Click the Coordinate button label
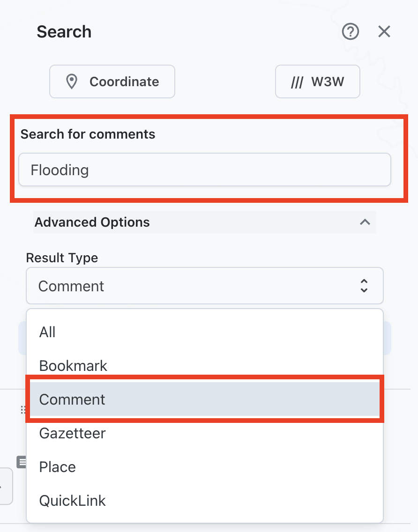Image resolution: width=418 pixels, height=532 pixels. [124, 81]
